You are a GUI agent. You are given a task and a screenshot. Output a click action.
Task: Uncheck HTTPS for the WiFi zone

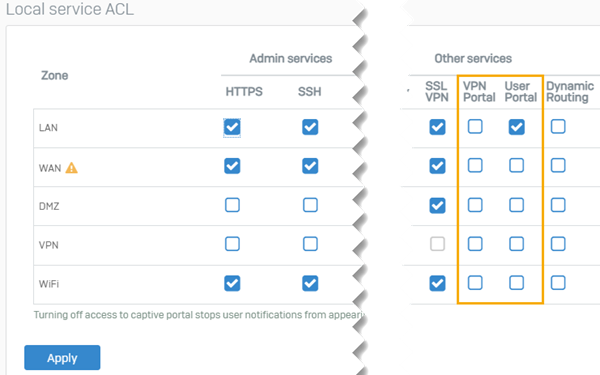232,283
